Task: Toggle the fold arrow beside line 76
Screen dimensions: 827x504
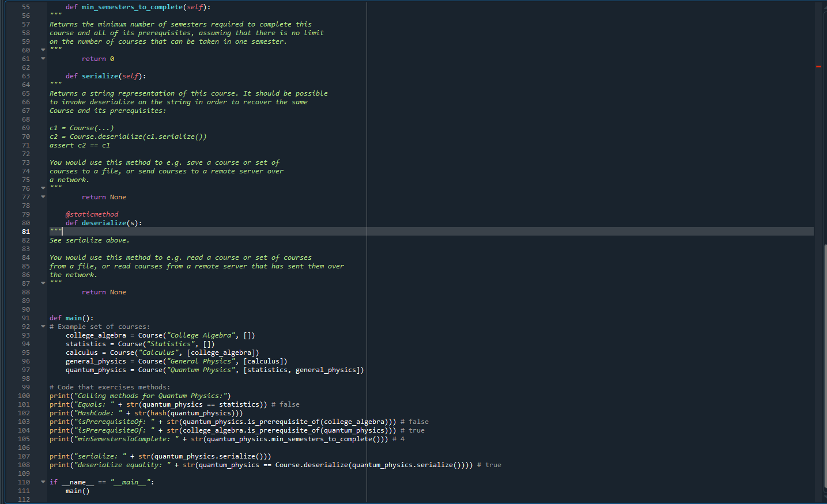Action: (43, 188)
